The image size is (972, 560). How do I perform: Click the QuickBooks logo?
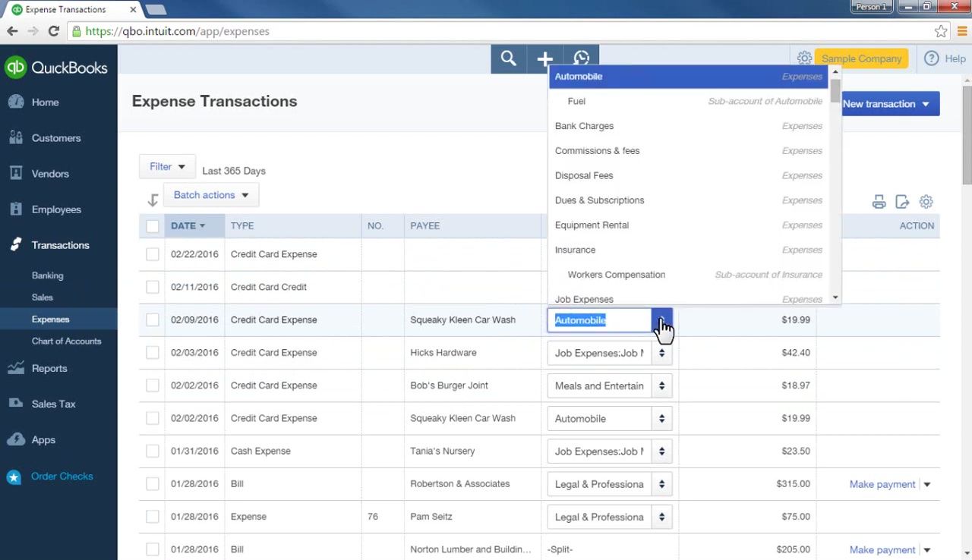[56, 68]
